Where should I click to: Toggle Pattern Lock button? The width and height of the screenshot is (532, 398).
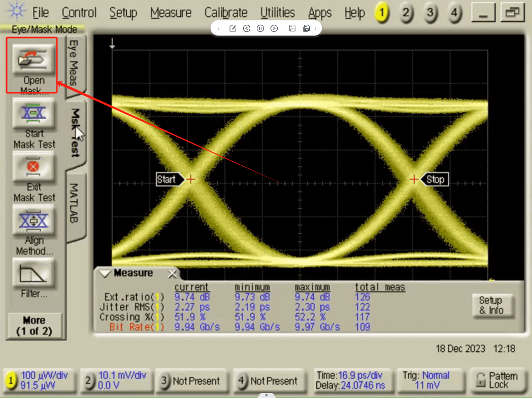[x=495, y=380]
